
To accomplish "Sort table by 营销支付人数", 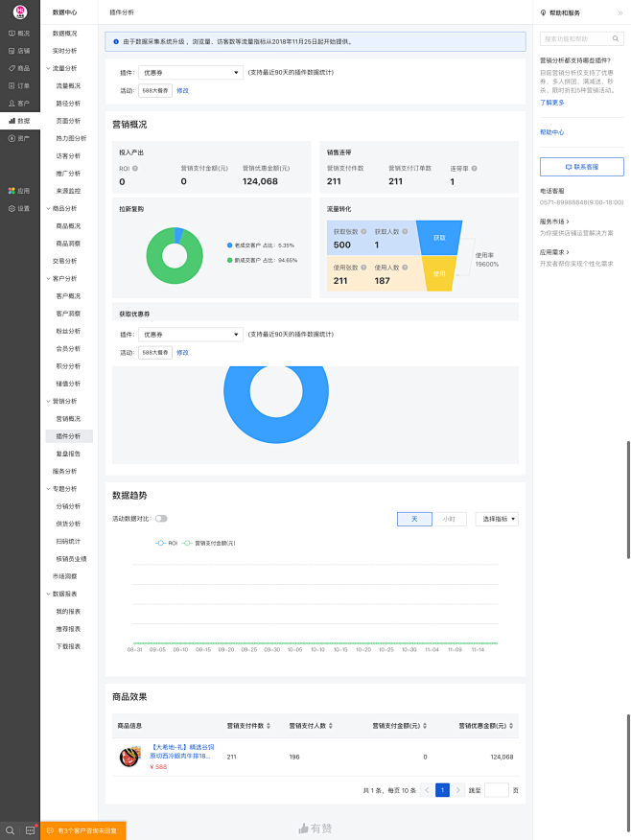I will click(331, 726).
